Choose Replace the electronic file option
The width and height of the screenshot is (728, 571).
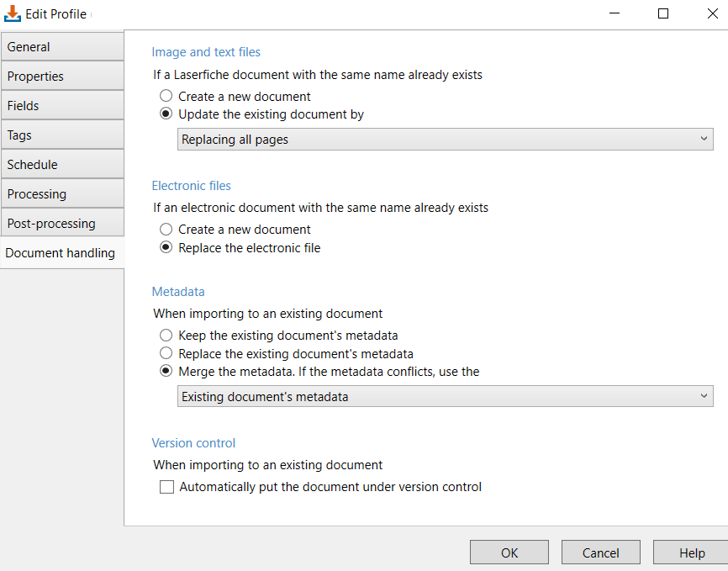coord(166,248)
